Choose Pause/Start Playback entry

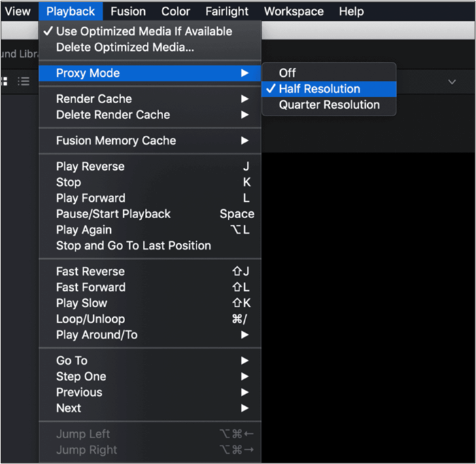(113, 214)
